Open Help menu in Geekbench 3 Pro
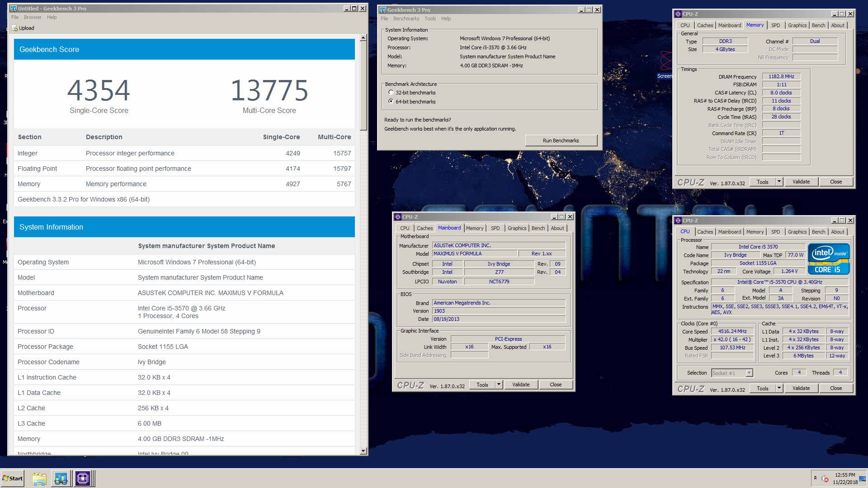The image size is (868, 488). coord(446,19)
